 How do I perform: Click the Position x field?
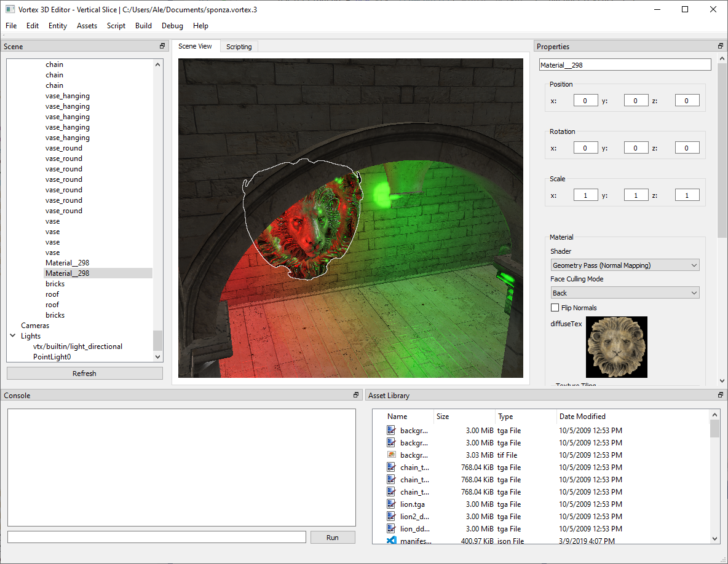coord(585,101)
